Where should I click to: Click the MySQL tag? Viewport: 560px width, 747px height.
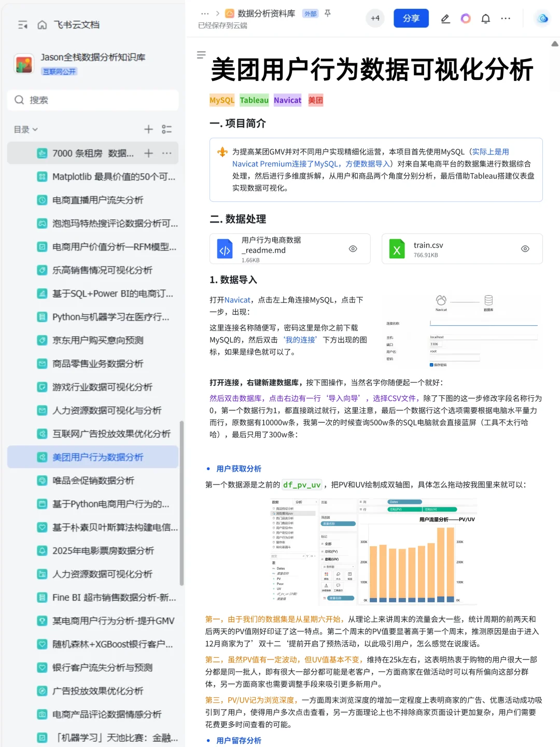[222, 100]
